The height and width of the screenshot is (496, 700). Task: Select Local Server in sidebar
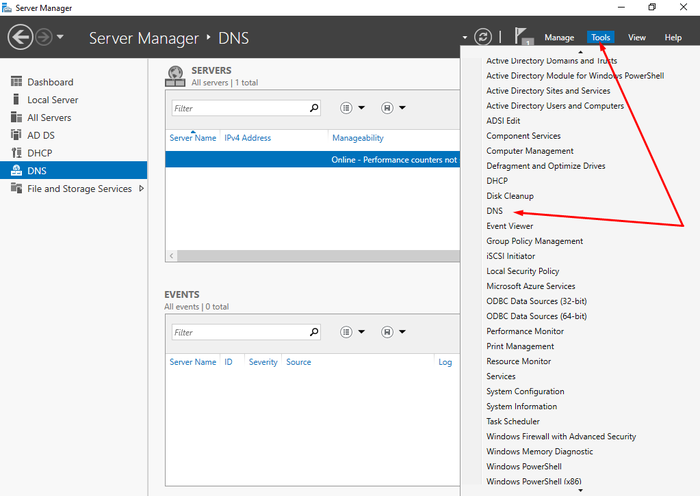point(52,100)
